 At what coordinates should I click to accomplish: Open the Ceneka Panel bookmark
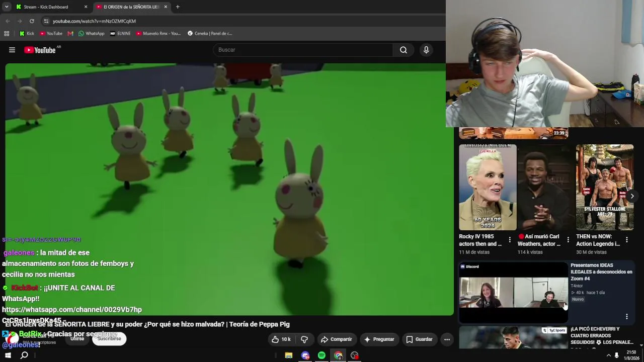210,34
